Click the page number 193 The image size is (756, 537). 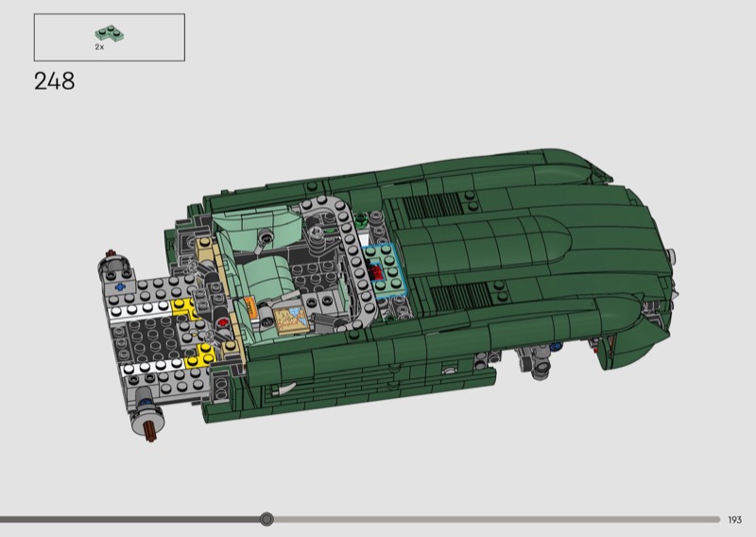pos(735,520)
